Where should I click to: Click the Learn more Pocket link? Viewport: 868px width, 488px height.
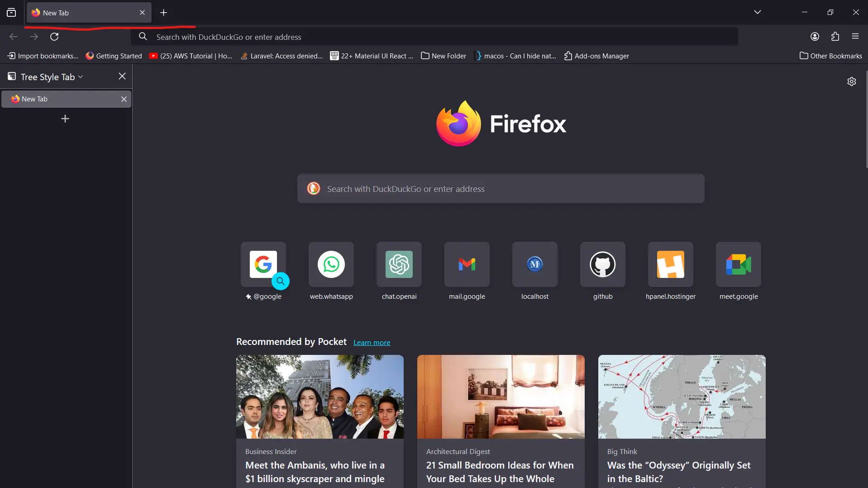[372, 343]
